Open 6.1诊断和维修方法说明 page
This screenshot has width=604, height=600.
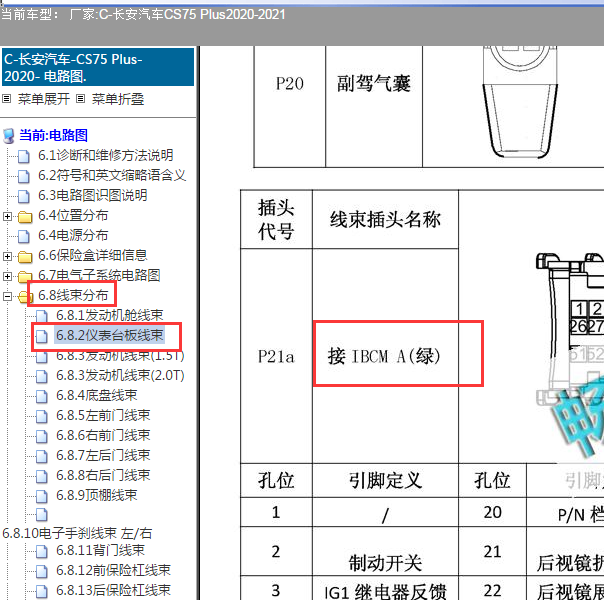(x=106, y=155)
